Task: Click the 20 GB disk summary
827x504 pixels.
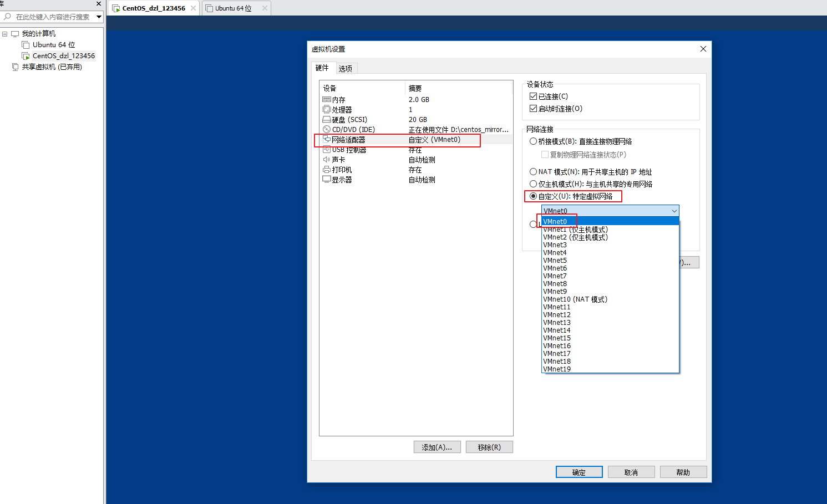Action: (418, 120)
